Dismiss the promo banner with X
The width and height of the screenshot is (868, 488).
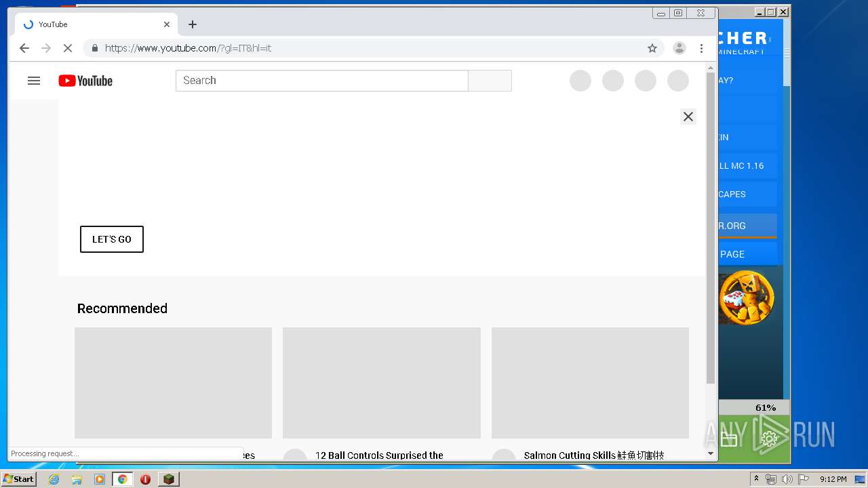[x=688, y=117]
